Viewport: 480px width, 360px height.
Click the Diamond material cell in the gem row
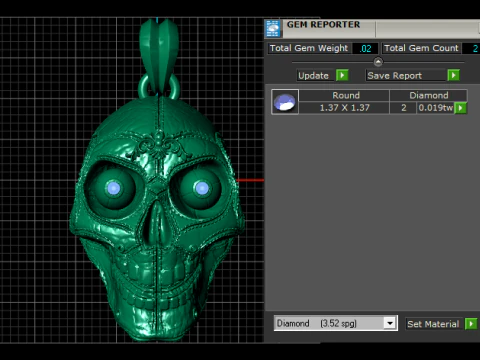click(429, 95)
